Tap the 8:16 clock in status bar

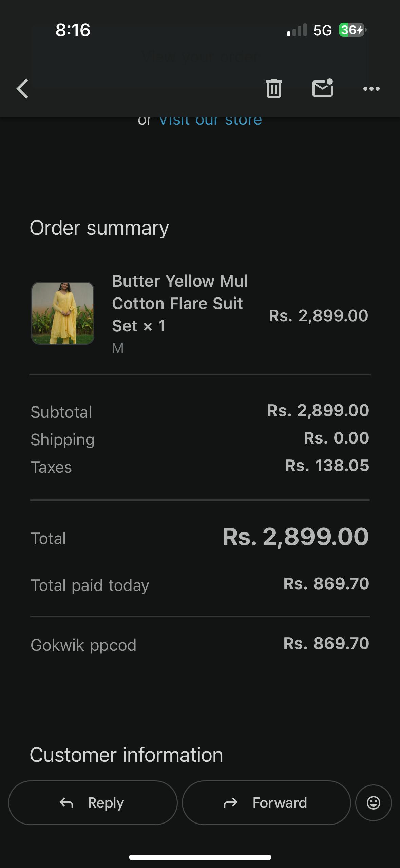(73, 30)
